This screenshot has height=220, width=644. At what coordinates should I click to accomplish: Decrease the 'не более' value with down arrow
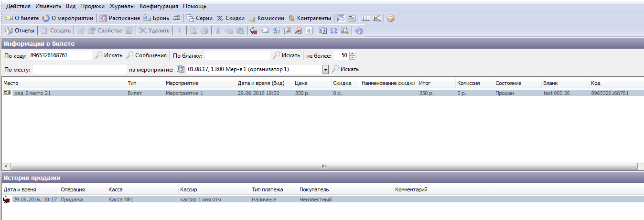[353, 58]
